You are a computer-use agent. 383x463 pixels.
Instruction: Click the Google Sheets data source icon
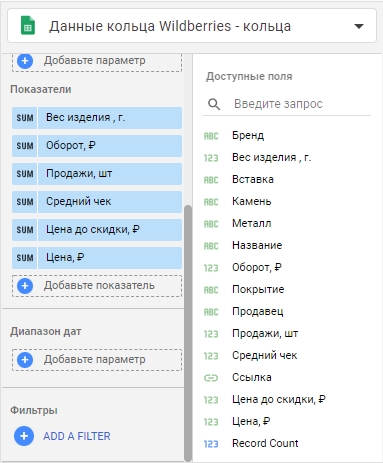pyautogui.click(x=28, y=26)
